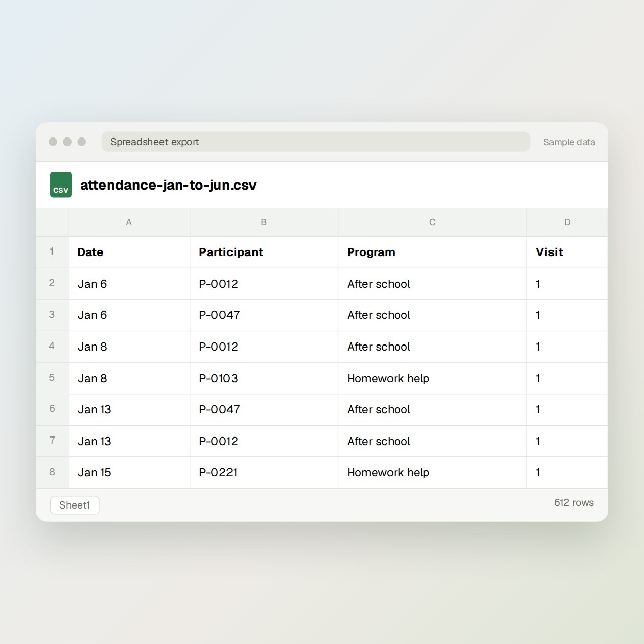Select the "P-0012" cell in row 7
Viewport: 644px width, 644px height.
point(264,441)
